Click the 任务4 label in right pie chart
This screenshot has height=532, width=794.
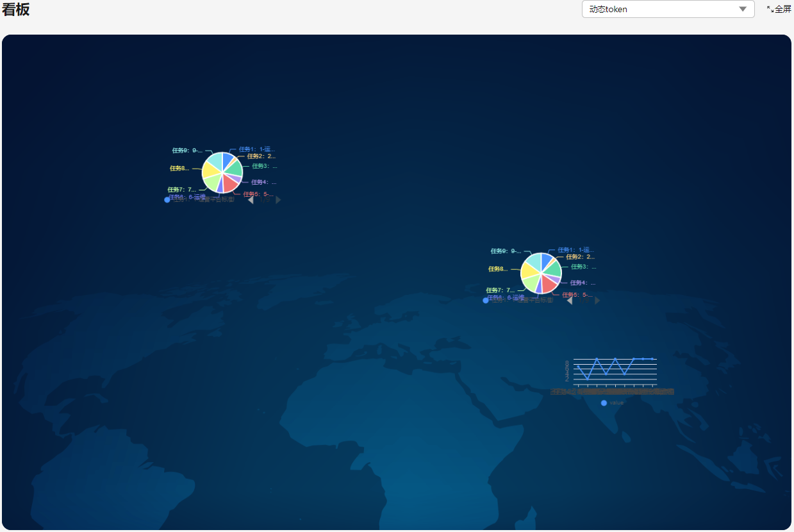click(x=582, y=283)
